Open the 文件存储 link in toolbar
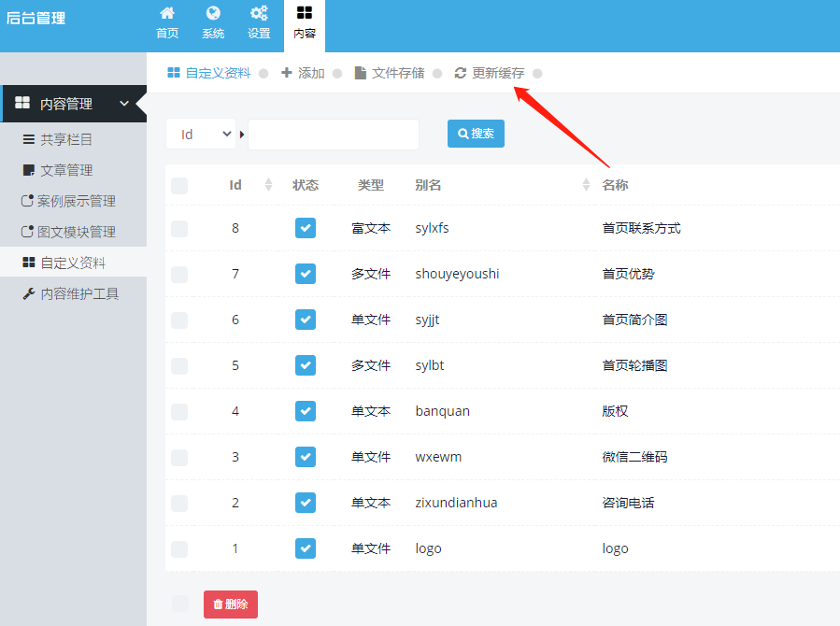Viewport: 840px width, 626px height. point(398,73)
